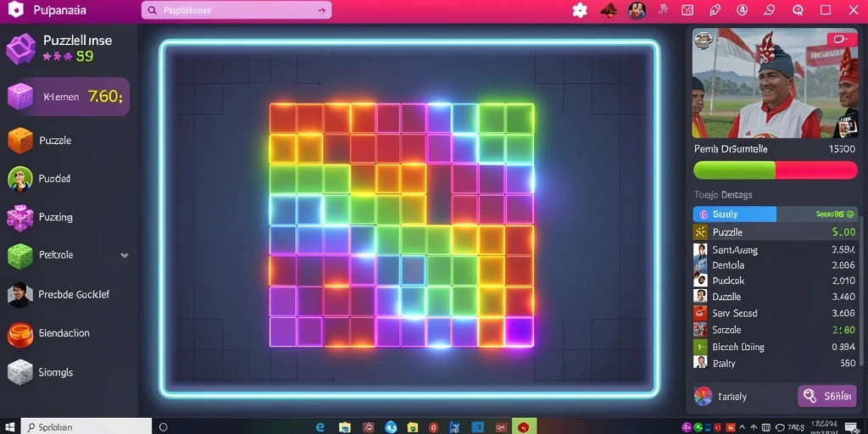Click the purple cube next to Puzzlell inse

pos(20,48)
